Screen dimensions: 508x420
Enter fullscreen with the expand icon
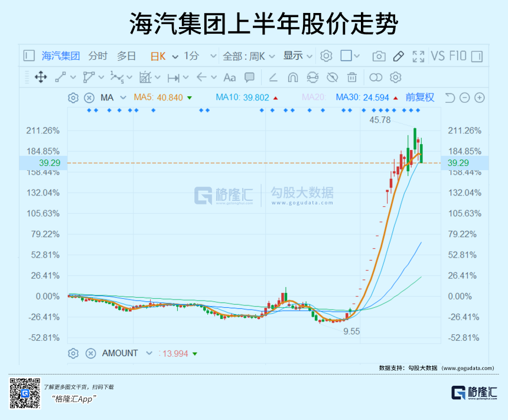[x=418, y=56]
